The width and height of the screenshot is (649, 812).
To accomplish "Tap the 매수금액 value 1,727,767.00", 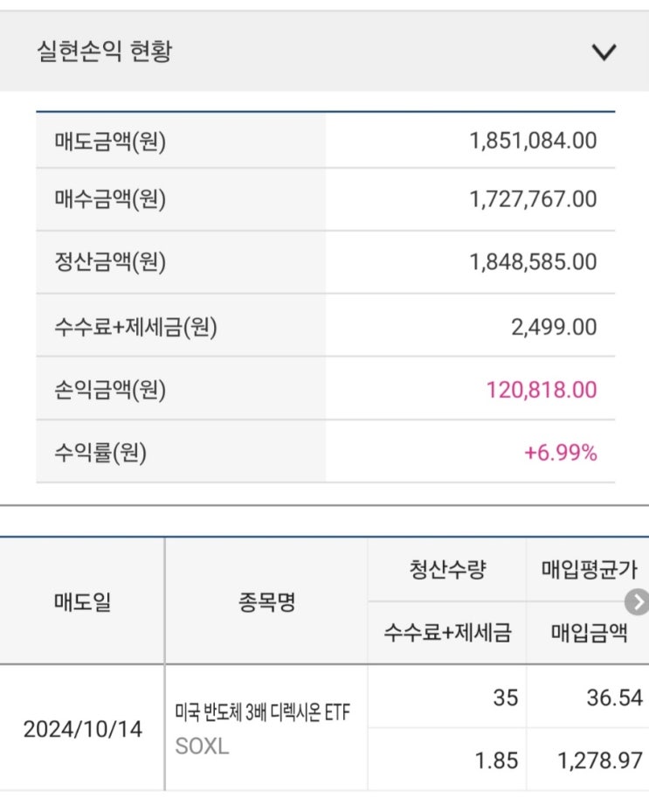I will [533, 200].
